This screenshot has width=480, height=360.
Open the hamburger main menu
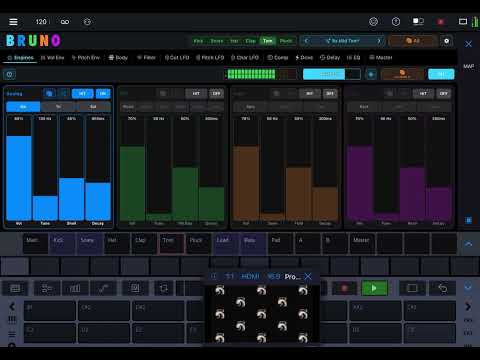coord(13,22)
